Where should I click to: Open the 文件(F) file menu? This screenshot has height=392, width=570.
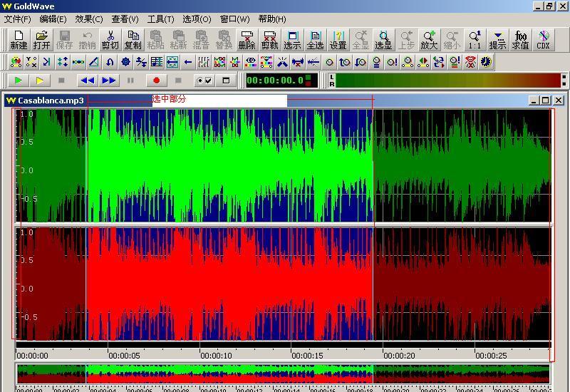[x=18, y=19]
